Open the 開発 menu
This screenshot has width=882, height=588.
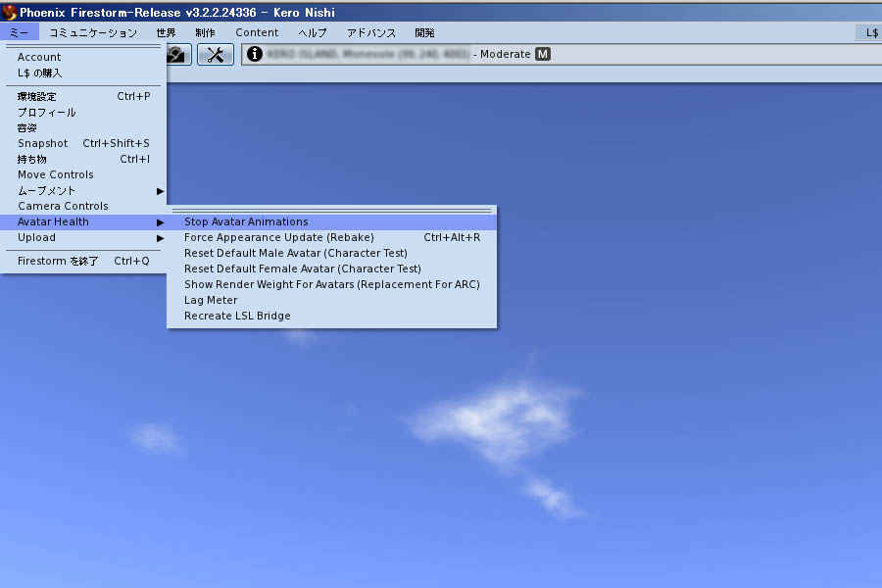coord(424,32)
